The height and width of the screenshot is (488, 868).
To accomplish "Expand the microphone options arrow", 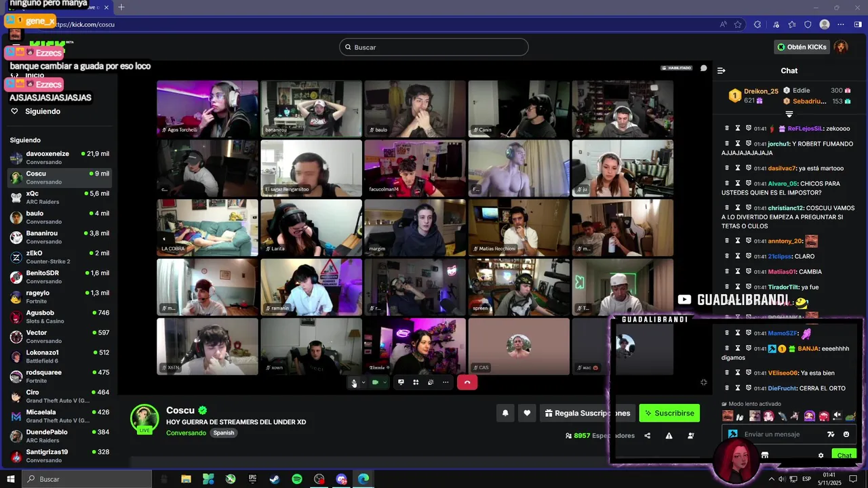I will [x=363, y=382].
